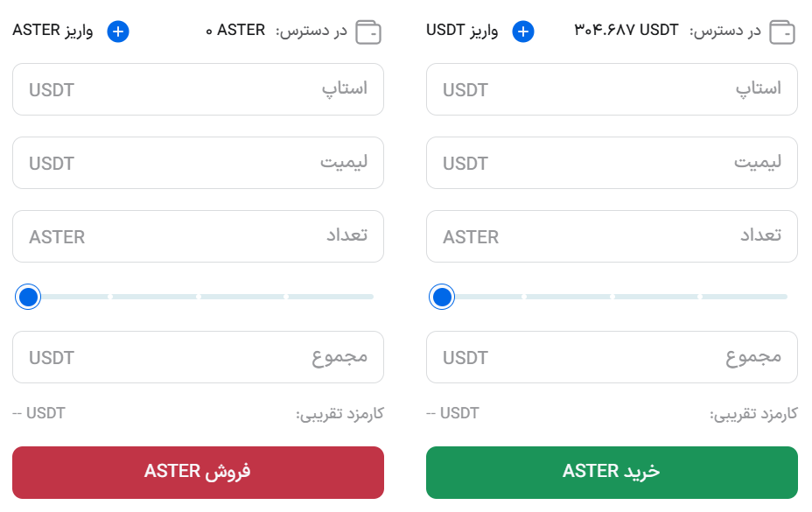Click the available 0 ASTER balance
The height and width of the screenshot is (512, 812).
coord(235,31)
